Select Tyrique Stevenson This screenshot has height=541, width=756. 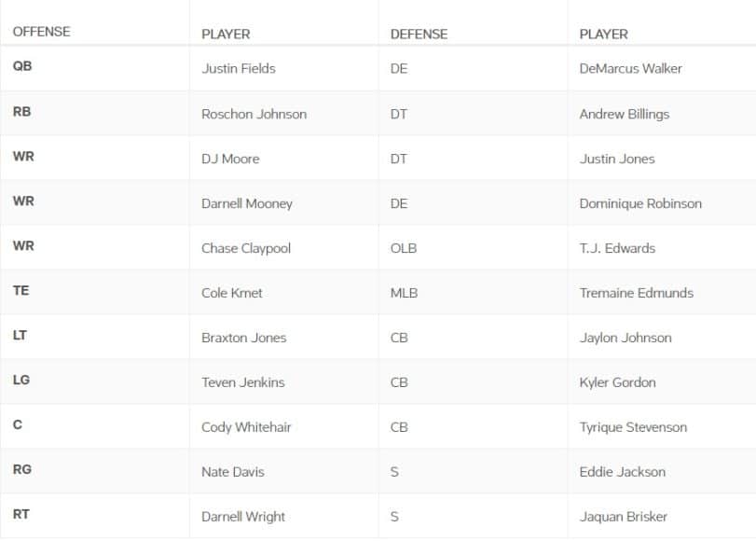(x=633, y=427)
